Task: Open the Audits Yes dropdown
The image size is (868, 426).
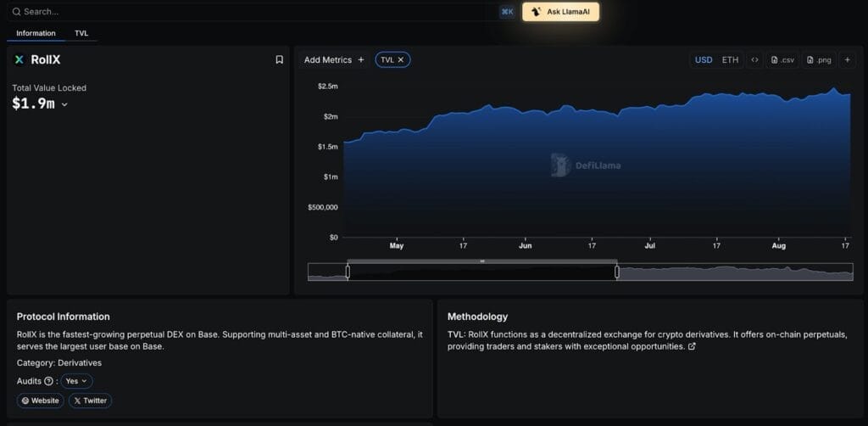Action: 76,381
